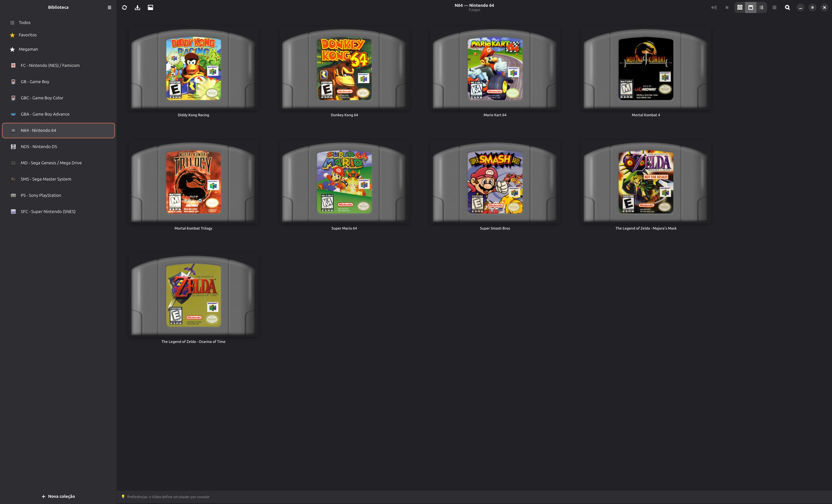Viewport: 832px width, 504px height.
Task: Toggle the cartridge view mode button
Action: tap(751, 7)
